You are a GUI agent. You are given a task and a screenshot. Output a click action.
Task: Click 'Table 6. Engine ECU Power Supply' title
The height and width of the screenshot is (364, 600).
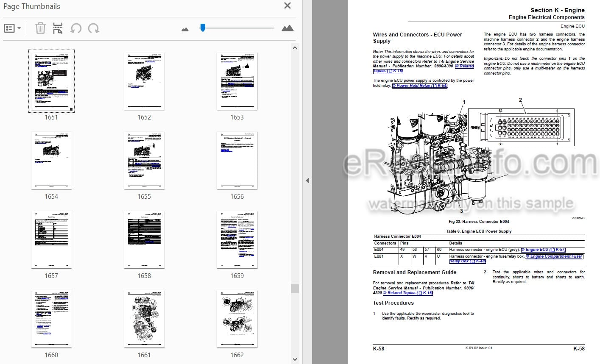(479, 231)
